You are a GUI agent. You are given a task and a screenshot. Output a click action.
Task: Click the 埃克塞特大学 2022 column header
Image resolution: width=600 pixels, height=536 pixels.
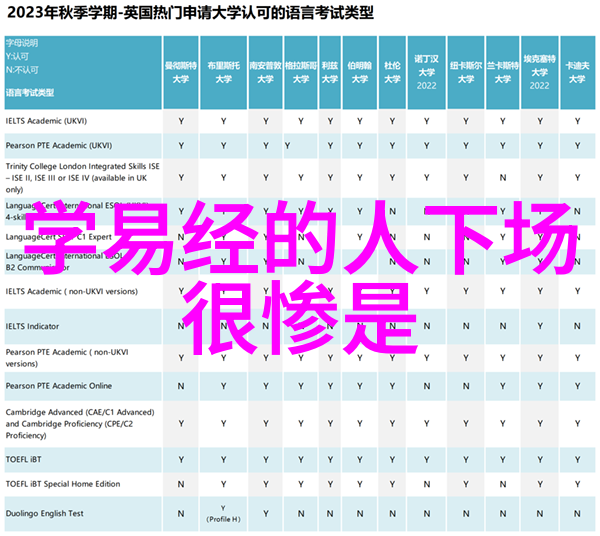tap(540, 72)
